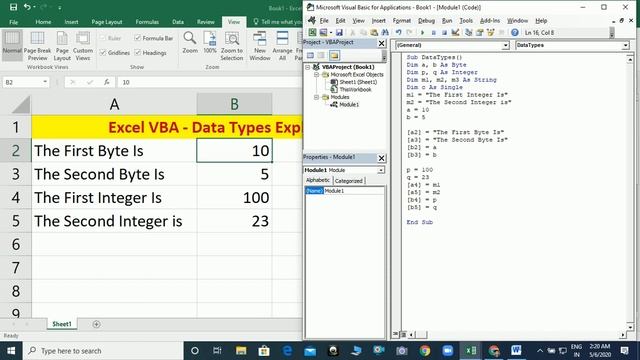The height and width of the screenshot is (360, 640).
Task: Open the Object Browser icon in VBA toolbar
Action: [491, 33]
